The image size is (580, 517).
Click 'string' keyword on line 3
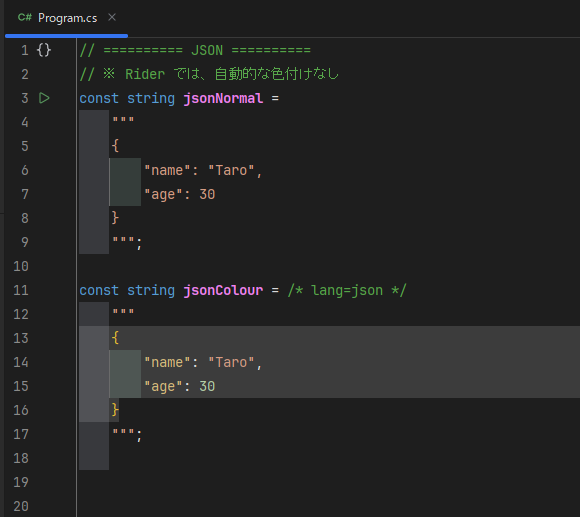click(151, 99)
